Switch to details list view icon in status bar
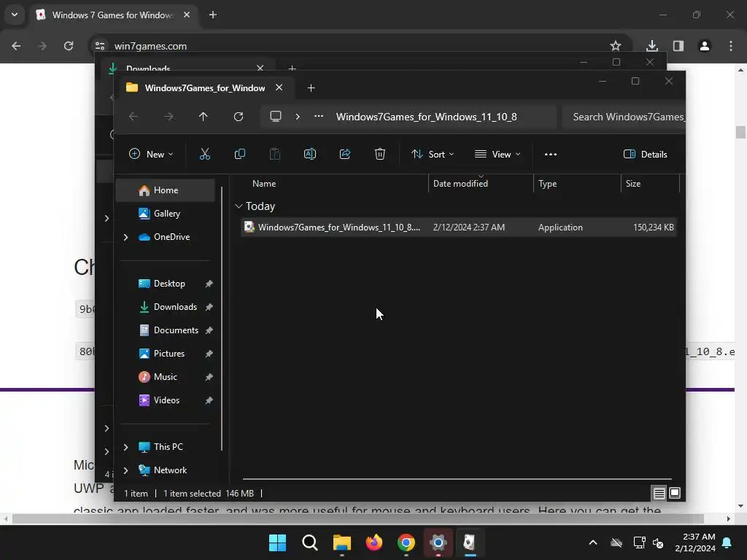The width and height of the screenshot is (747, 560). pos(659,494)
